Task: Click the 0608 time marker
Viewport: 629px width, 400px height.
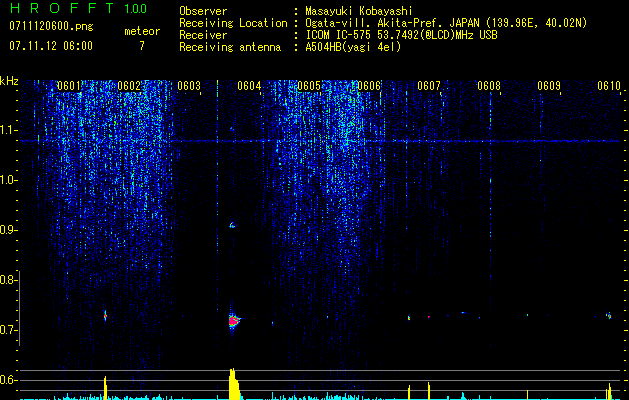Action: pos(489,86)
